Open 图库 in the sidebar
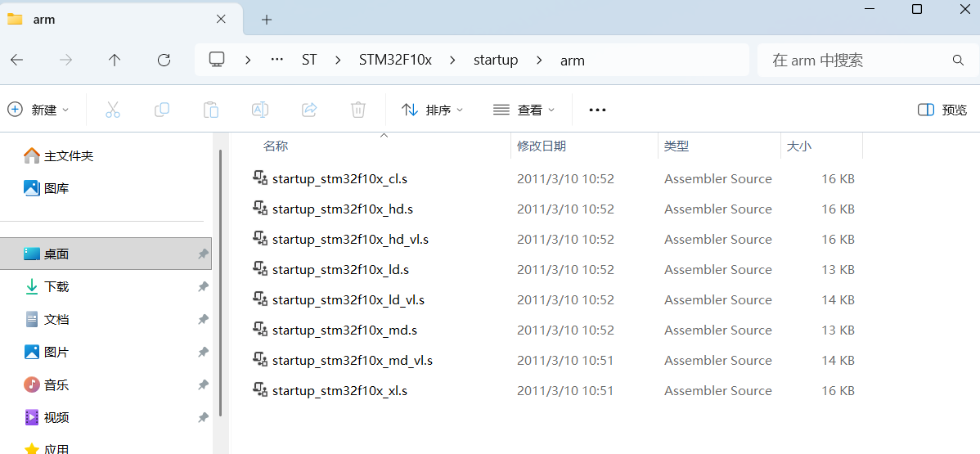 point(47,188)
